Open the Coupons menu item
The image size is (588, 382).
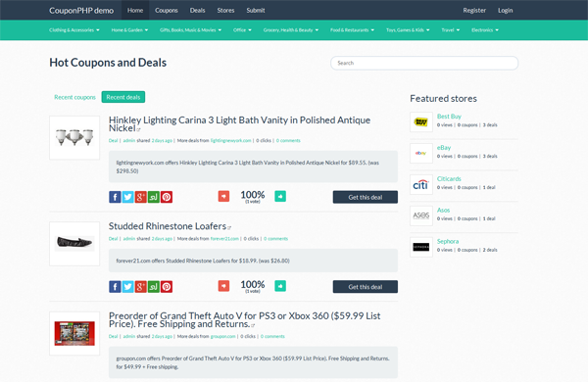coord(167,10)
